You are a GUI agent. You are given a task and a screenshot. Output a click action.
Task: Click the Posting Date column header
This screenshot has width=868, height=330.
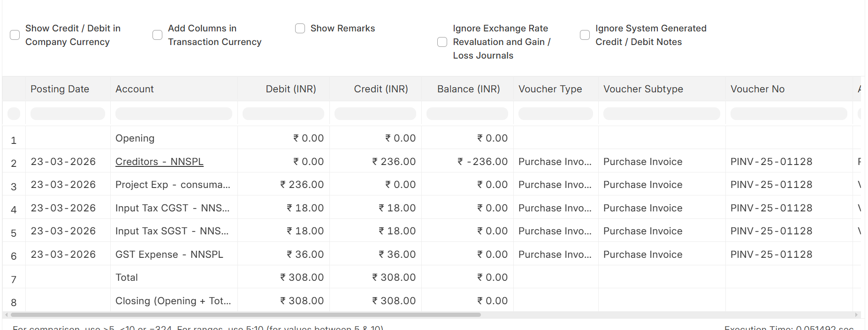tap(60, 89)
